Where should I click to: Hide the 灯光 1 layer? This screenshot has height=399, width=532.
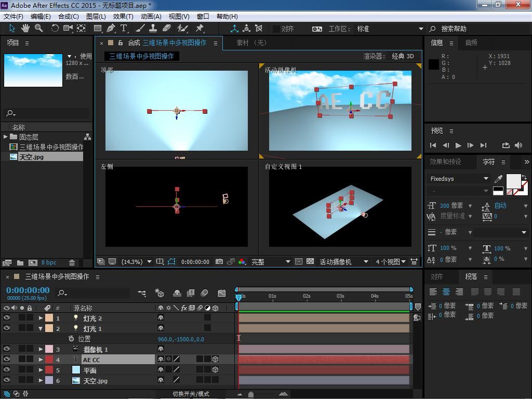pos(6,328)
